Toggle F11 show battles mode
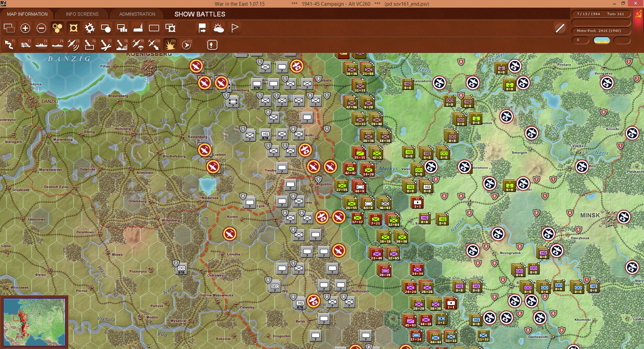The image size is (644, 349). pyautogui.click(x=170, y=45)
